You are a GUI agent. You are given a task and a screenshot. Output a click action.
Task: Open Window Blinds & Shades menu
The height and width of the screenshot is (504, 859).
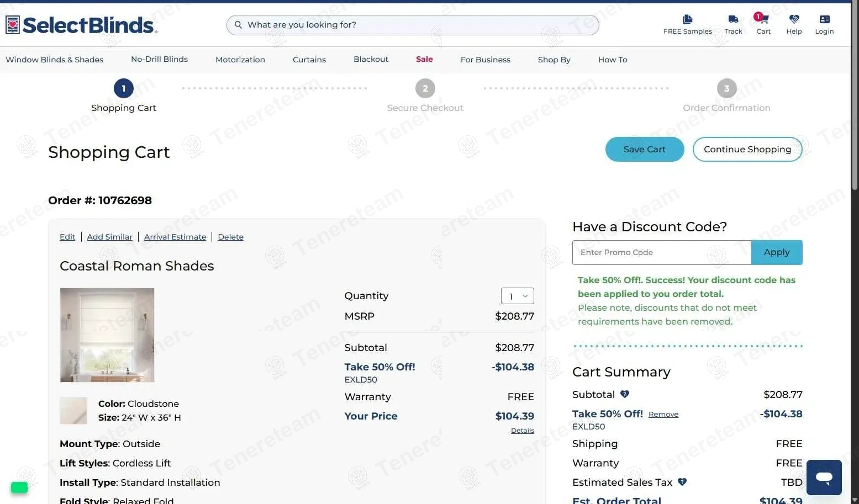click(54, 60)
